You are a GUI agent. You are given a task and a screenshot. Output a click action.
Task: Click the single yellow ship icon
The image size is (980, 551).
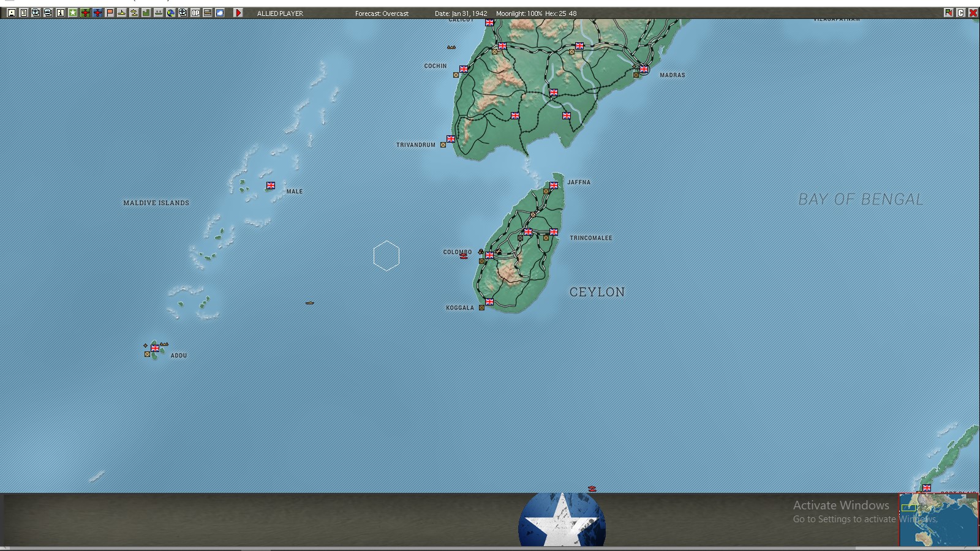(122, 13)
